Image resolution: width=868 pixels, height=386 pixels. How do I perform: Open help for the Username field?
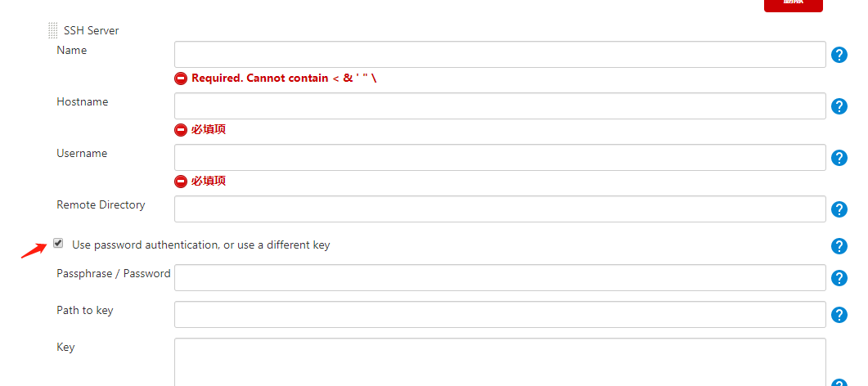839,158
